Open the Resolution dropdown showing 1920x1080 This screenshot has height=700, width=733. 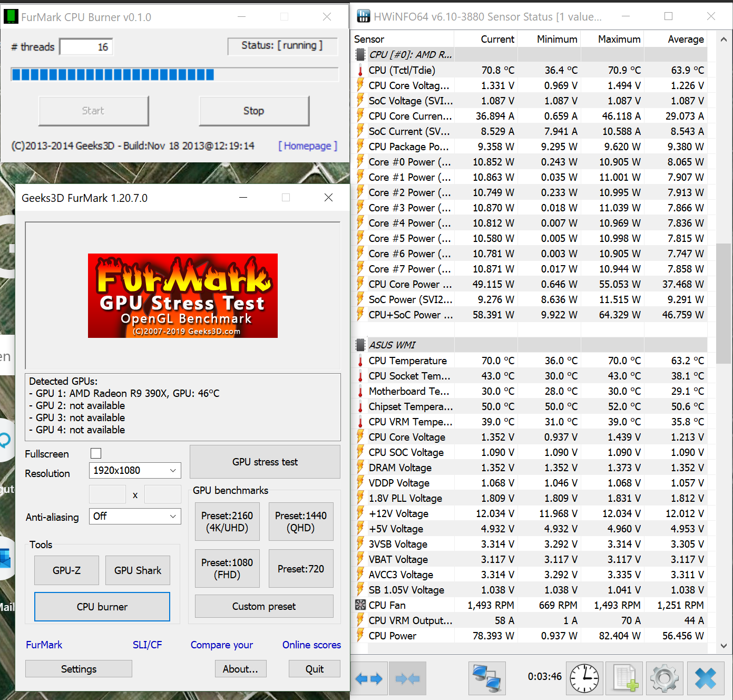(134, 470)
